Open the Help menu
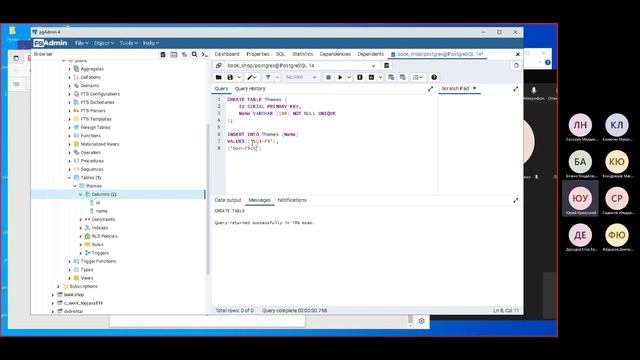Screen dimensions: 640x360 (151, 43)
